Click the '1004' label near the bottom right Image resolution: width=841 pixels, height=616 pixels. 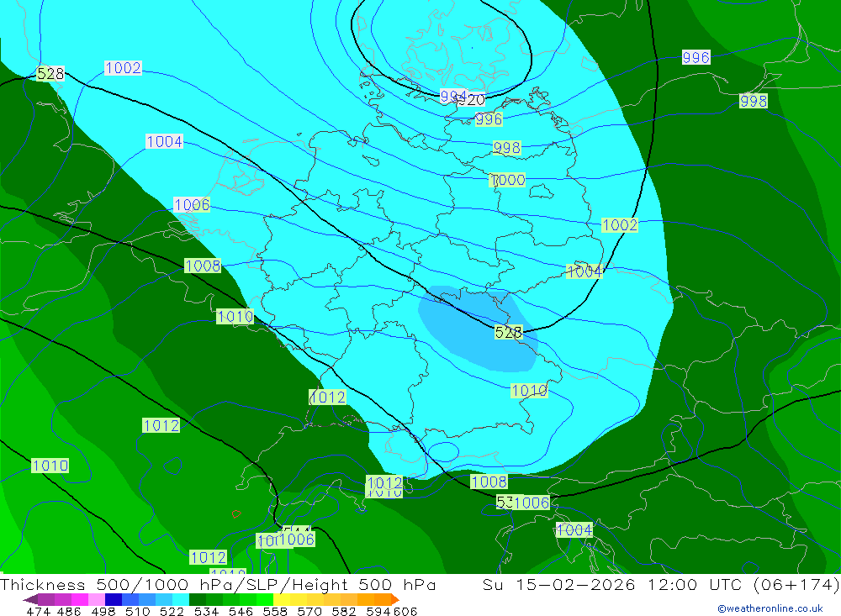(x=574, y=530)
